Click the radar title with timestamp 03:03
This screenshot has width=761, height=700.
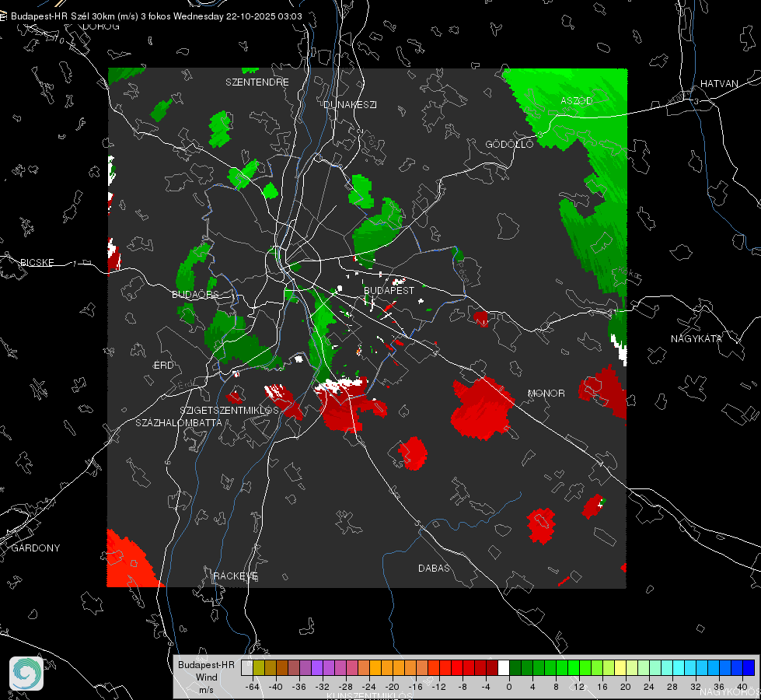(156, 16)
